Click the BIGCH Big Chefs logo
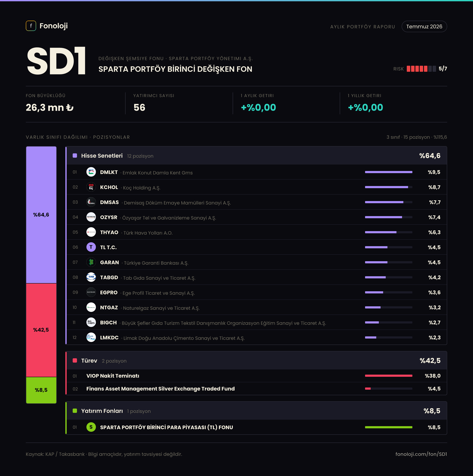The image size is (473, 476). (91, 322)
